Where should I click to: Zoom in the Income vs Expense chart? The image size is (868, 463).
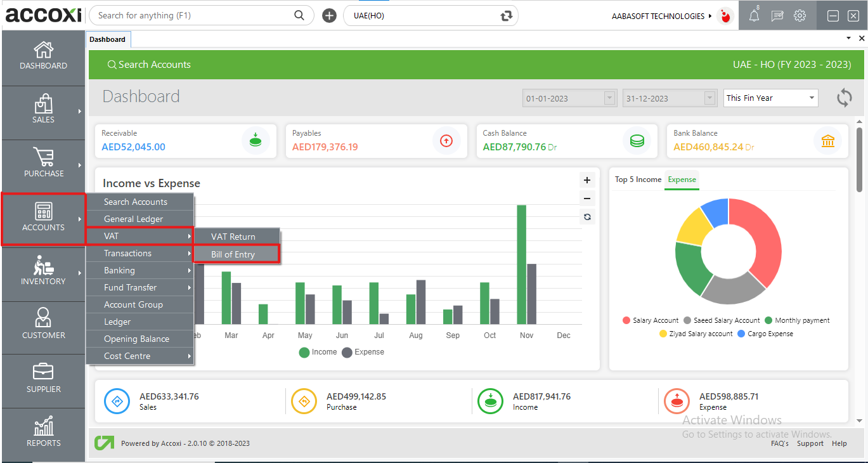coord(587,180)
